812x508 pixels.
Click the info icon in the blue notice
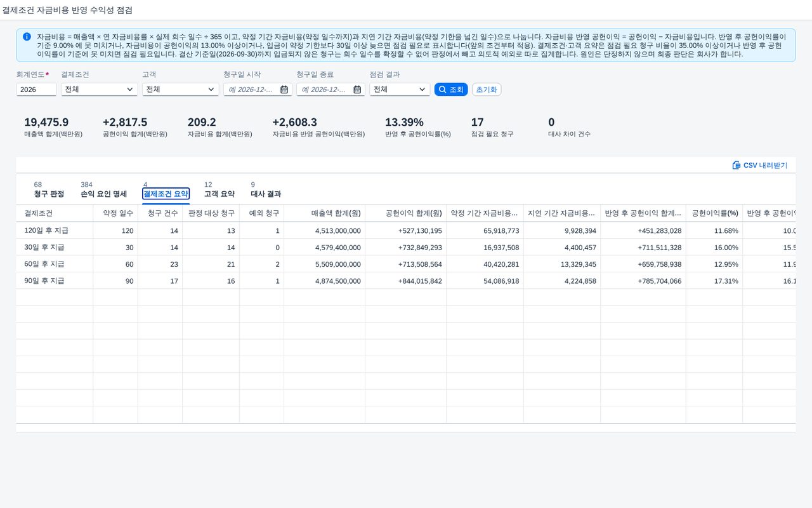click(27, 37)
